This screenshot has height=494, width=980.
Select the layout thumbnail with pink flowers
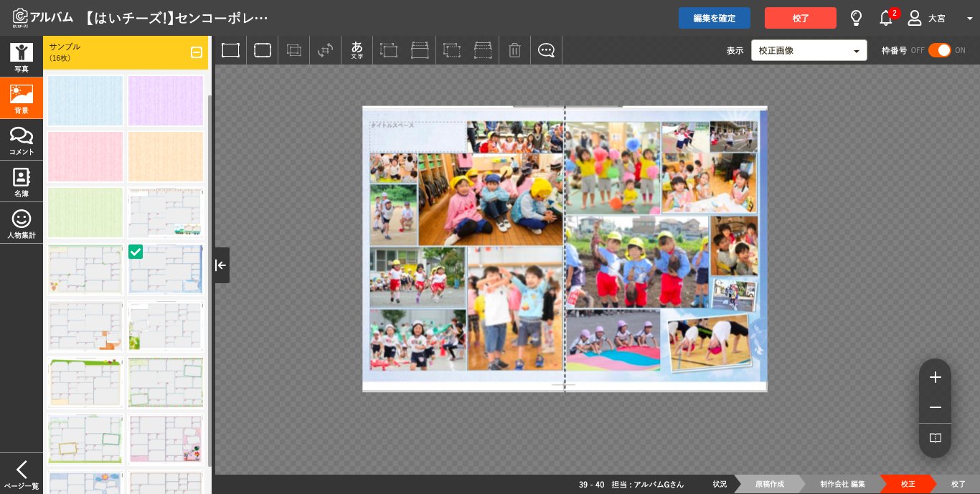pos(166,438)
